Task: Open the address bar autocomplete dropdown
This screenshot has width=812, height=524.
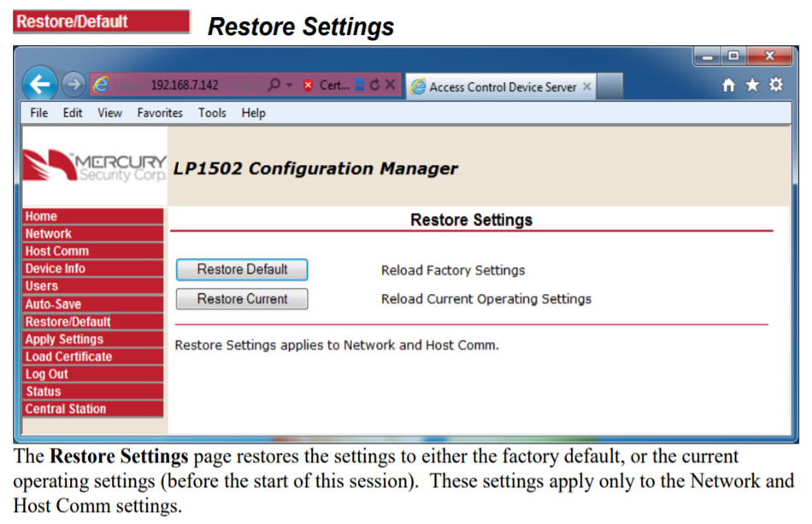Action: [289, 85]
